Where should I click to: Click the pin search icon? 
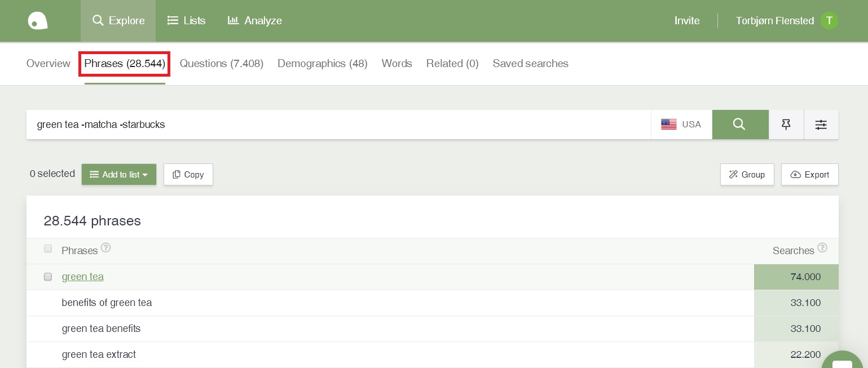tap(786, 125)
